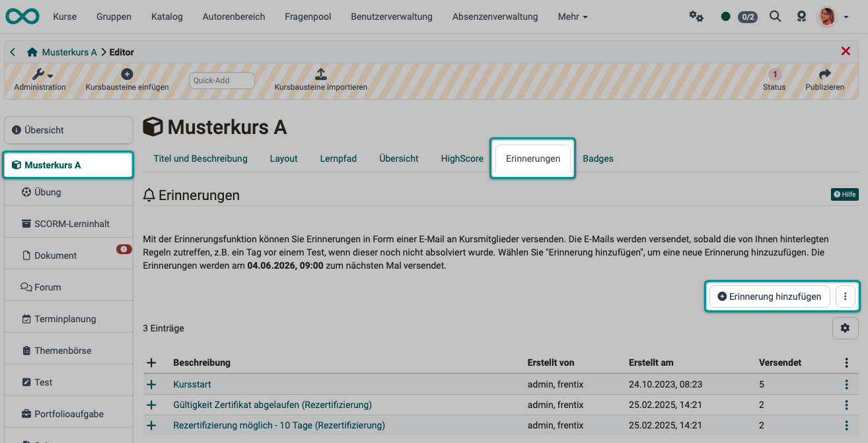Open Fragenpool in top navigation
Screen dimensions: 868x443
tap(308, 17)
